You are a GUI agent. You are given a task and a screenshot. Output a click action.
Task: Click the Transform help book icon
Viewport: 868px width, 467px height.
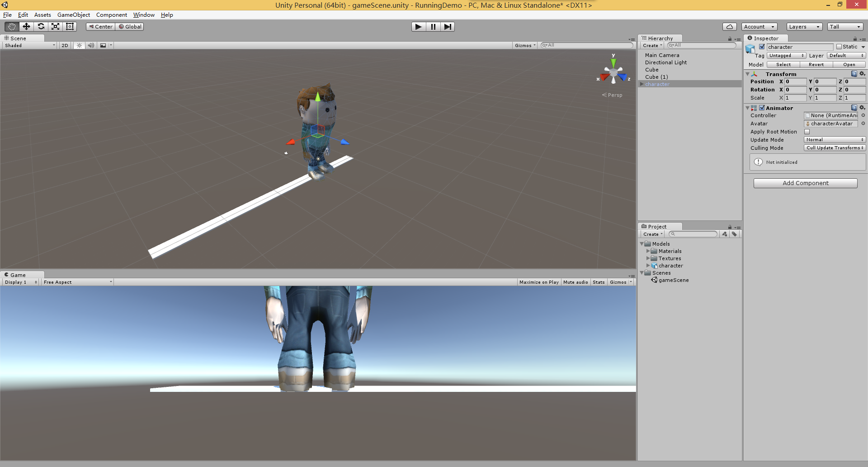pyautogui.click(x=854, y=74)
